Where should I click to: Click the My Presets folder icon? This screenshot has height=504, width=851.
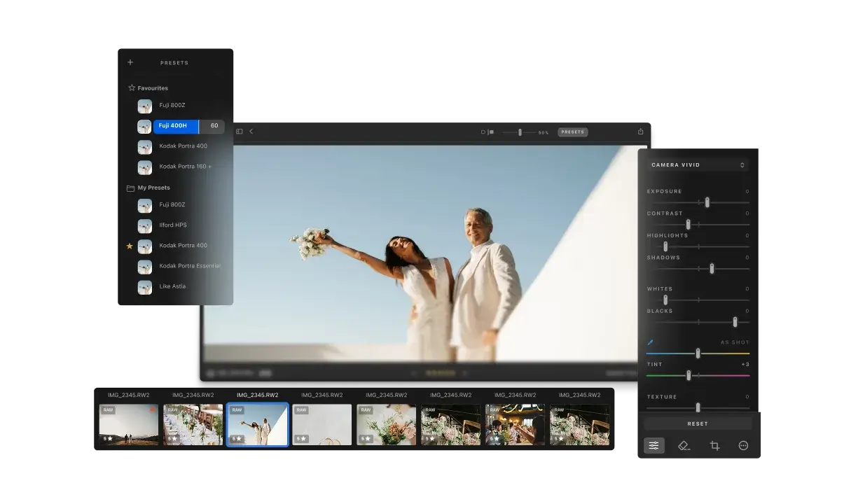(131, 188)
